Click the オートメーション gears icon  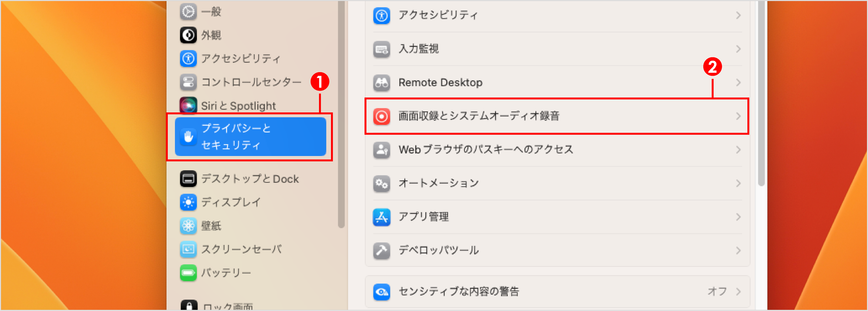[x=381, y=183]
